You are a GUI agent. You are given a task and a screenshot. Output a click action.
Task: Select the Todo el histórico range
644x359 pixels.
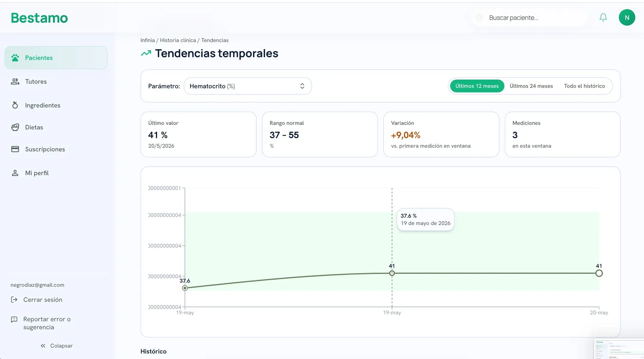point(584,86)
